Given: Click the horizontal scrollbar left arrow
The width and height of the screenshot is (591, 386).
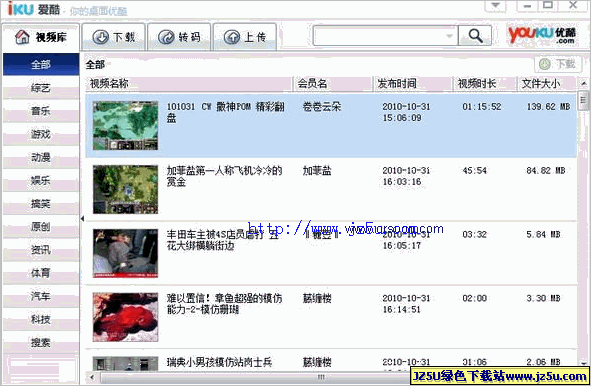Looking at the screenshot, I should (x=92, y=377).
